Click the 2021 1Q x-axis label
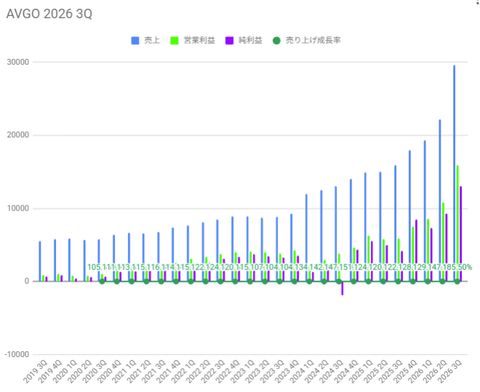 125,371
